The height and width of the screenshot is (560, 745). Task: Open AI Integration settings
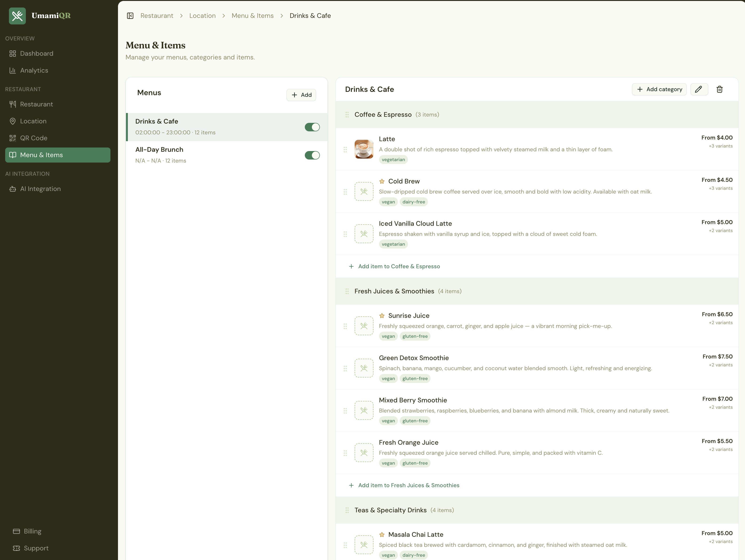pyautogui.click(x=58, y=189)
